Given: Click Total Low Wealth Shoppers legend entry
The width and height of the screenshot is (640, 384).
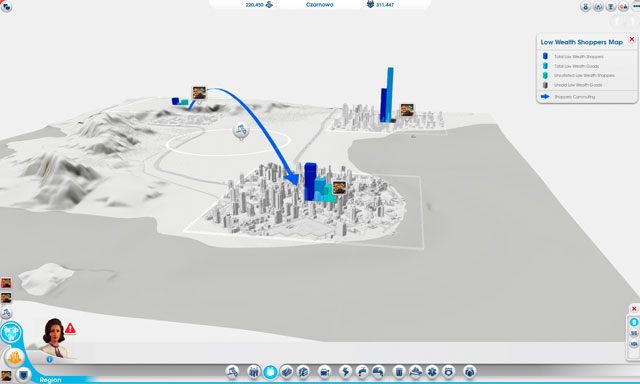Looking at the screenshot, I should [x=578, y=56].
